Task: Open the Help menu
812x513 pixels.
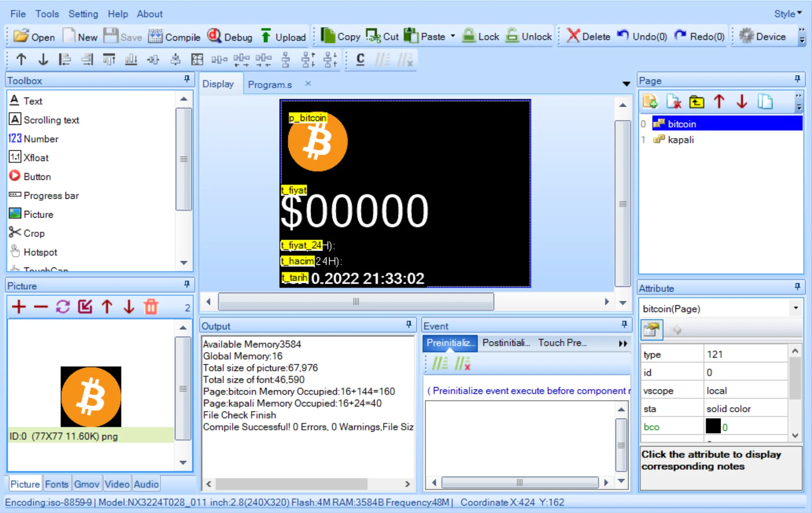Action: pos(118,14)
